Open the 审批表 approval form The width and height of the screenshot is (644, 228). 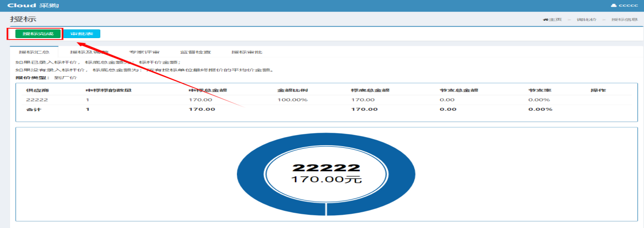(x=81, y=34)
